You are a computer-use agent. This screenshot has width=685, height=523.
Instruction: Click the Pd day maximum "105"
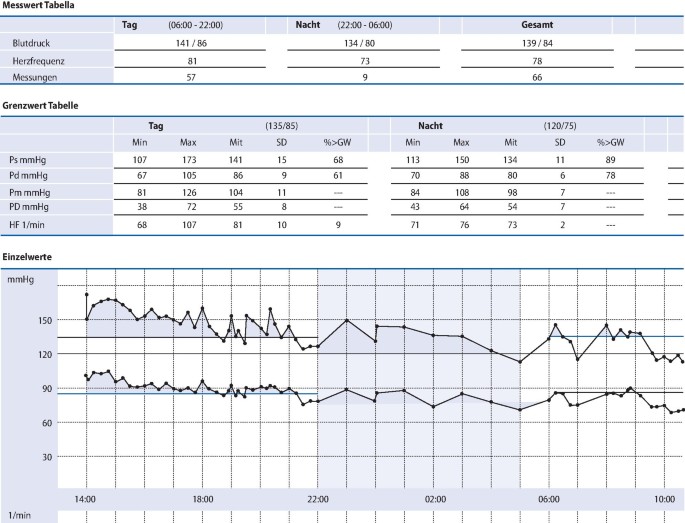click(189, 176)
